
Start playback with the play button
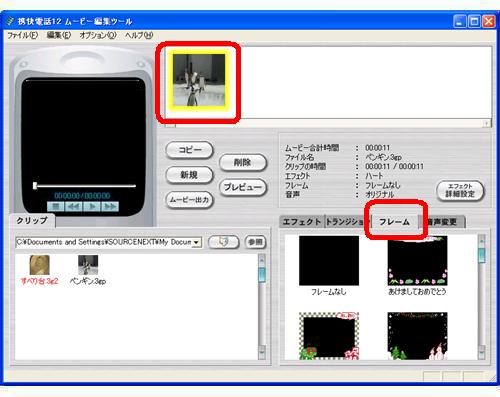pyautogui.click(x=92, y=207)
